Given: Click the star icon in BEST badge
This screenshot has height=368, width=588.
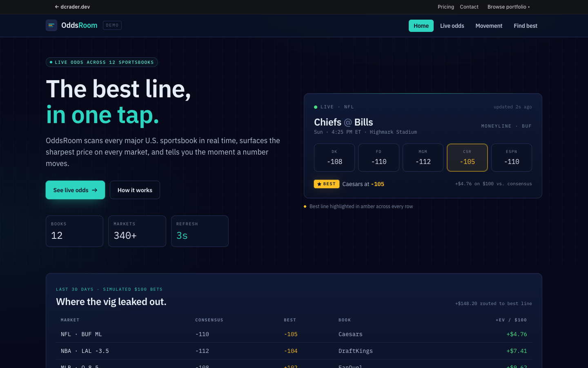Looking at the screenshot, I should tap(319, 184).
